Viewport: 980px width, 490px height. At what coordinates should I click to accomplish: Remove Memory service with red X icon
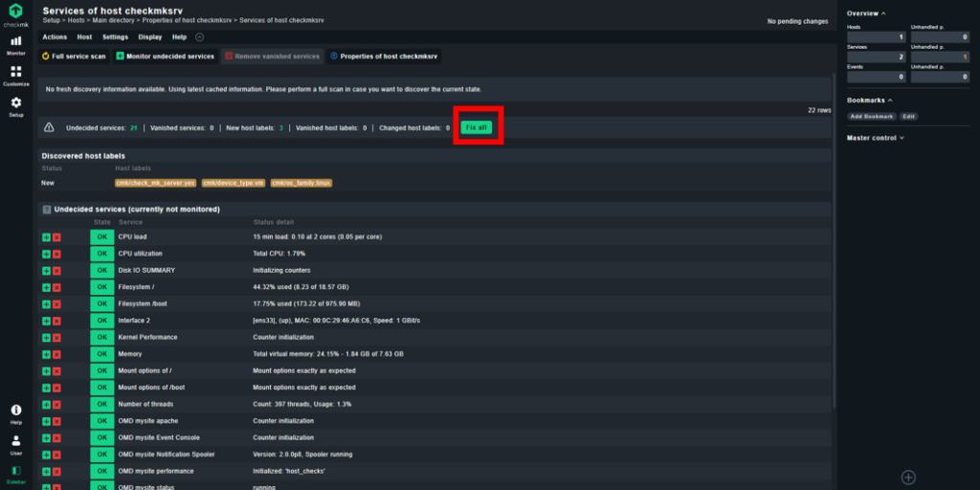(x=56, y=354)
